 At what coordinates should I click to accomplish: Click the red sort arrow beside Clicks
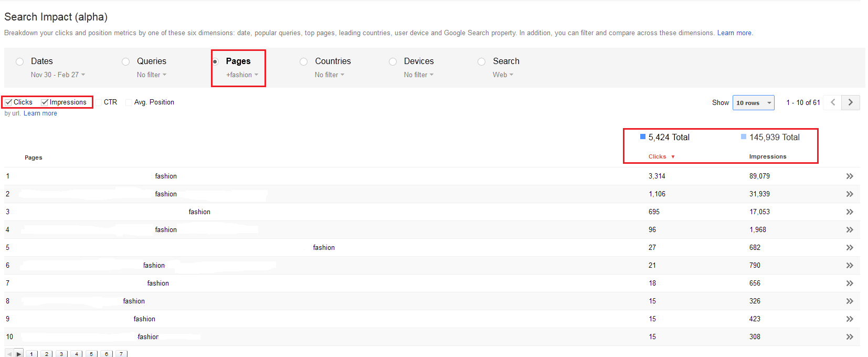tap(673, 157)
